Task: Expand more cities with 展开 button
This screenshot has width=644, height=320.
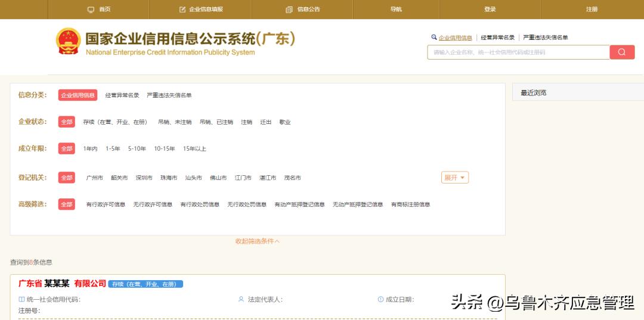Action: pyautogui.click(x=454, y=178)
